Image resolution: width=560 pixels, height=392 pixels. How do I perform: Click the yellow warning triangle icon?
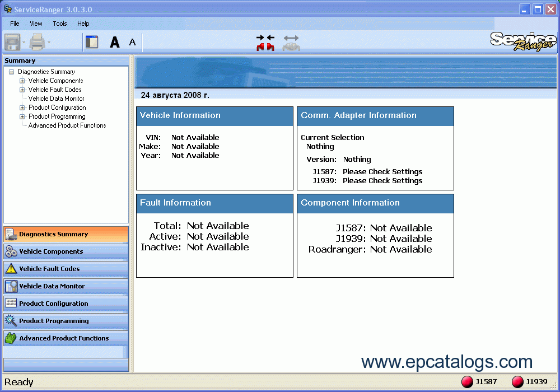click(11, 268)
